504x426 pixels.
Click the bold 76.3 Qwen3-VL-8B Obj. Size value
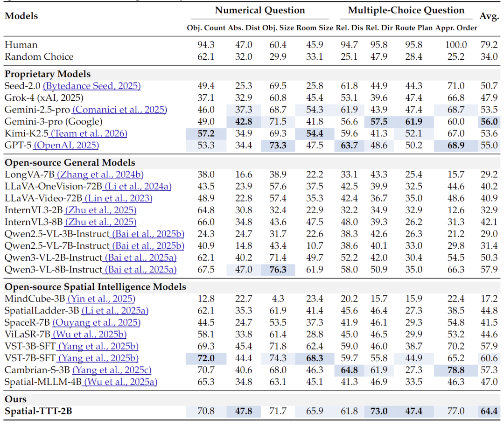pyautogui.click(x=278, y=270)
